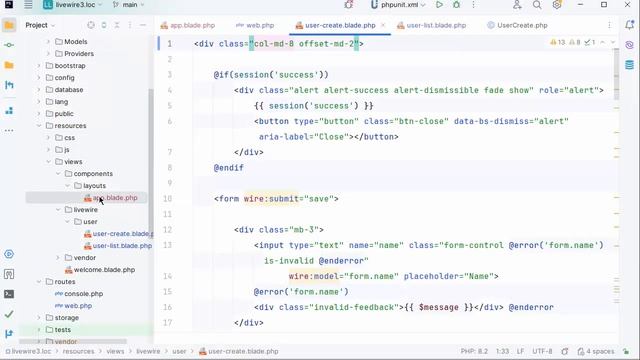The height and width of the screenshot is (360, 640).
Task: Click Select Opened File target icon
Action: click(x=91, y=25)
